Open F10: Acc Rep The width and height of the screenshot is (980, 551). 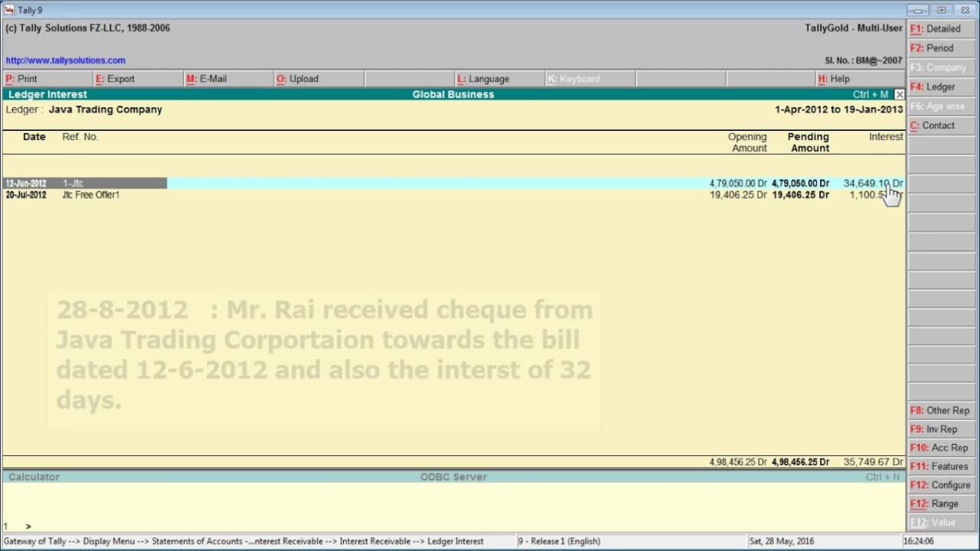pyautogui.click(x=942, y=448)
